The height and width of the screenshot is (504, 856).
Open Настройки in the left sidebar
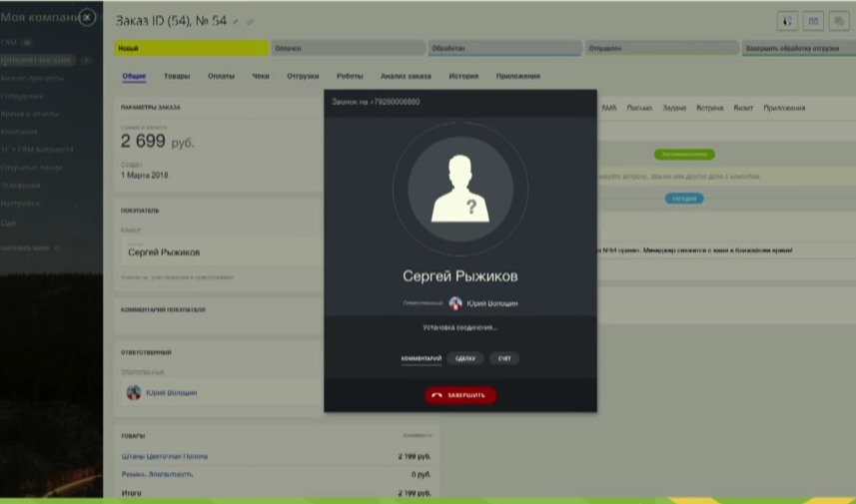[x=20, y=204]
